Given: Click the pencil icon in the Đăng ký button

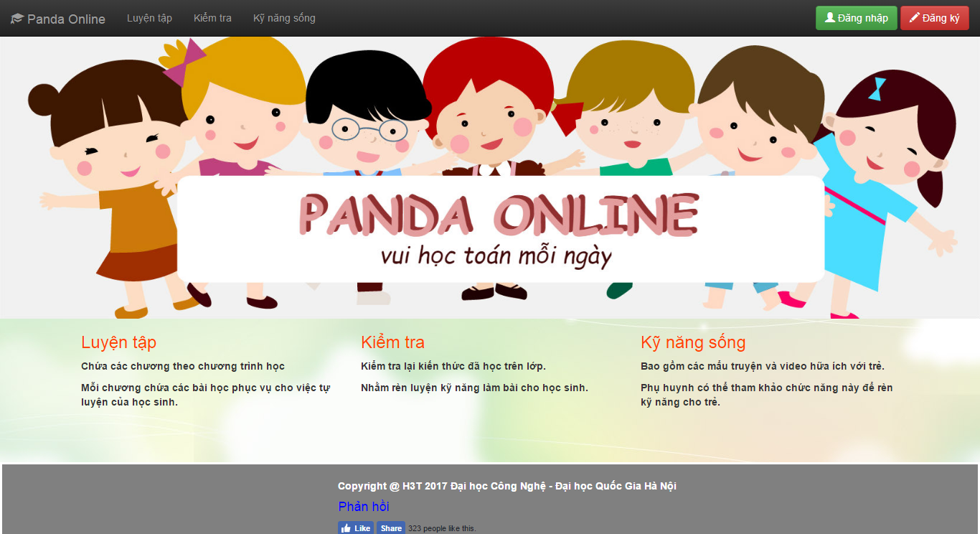Looking at the screenshot, I should pos(914,18).
